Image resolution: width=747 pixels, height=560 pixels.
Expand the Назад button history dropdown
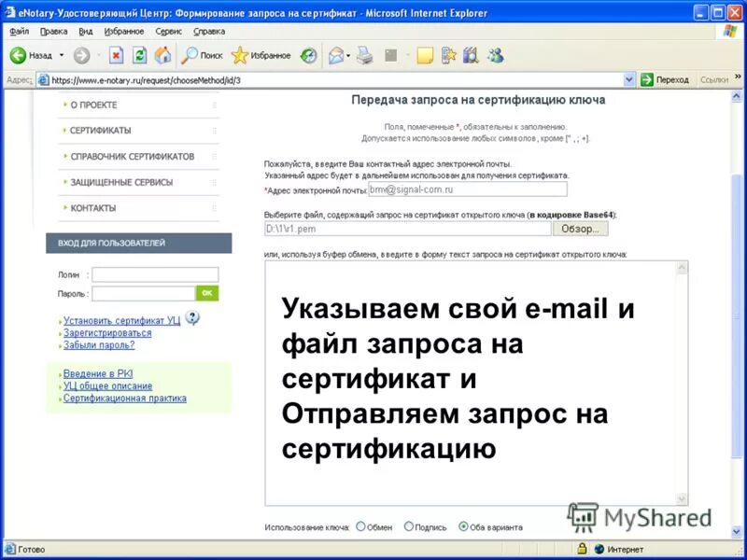pyautogui.click(x=63, y=56)
